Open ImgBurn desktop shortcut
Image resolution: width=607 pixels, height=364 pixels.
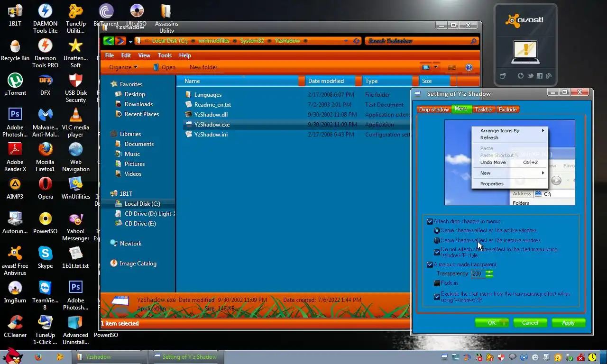pyautogui.click(x=15, y=292)
